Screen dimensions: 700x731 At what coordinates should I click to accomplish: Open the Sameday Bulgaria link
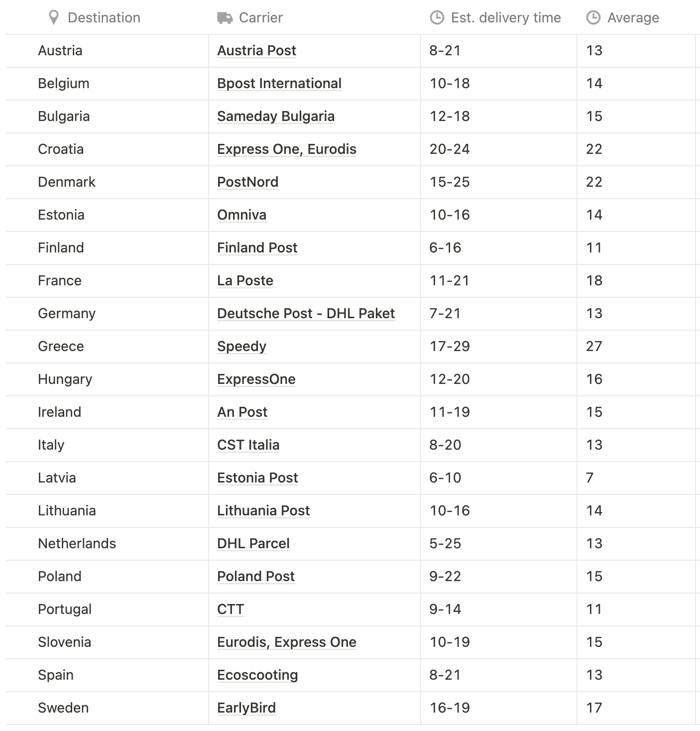276,117
